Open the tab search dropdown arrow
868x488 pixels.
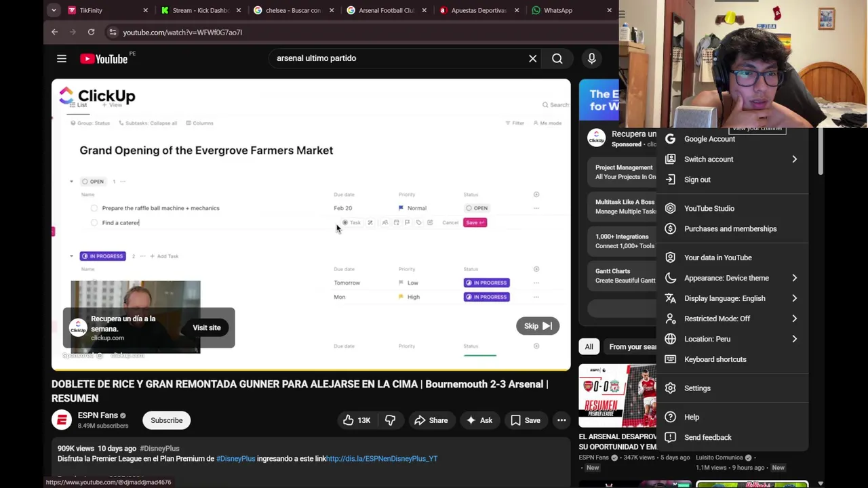[54, 10]
